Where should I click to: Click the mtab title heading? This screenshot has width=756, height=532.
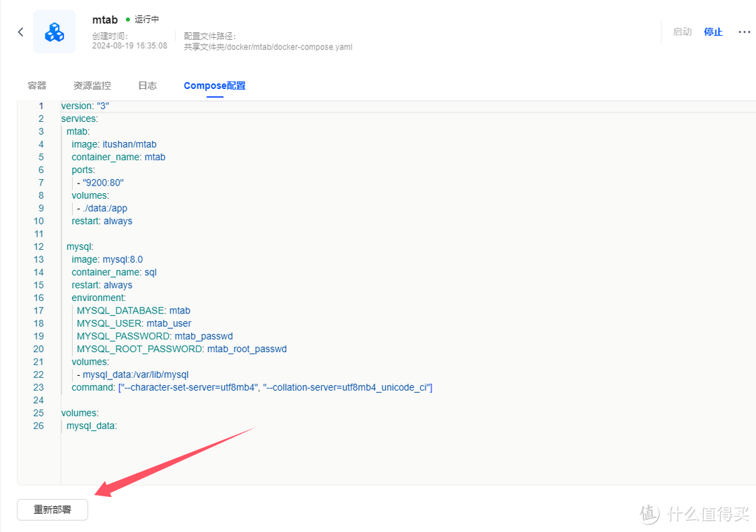point(105,19)
